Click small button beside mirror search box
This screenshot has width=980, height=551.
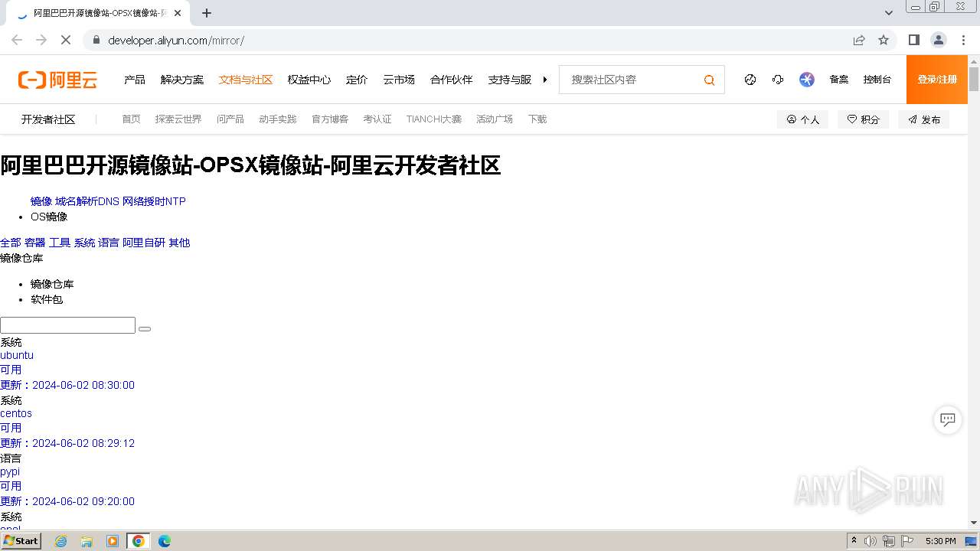tap(145, 329)
